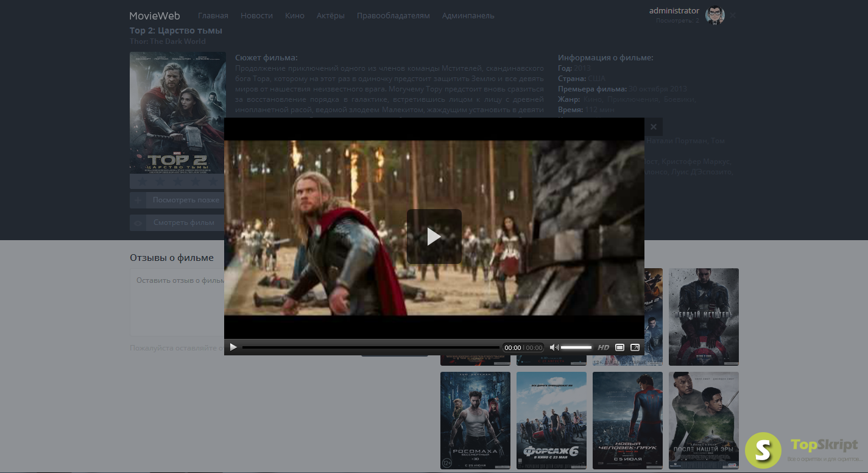The width and height of the screenshot is (868, 473).
Task: Click the plus icon beside Посмотреть позже
Action: point(138,200)
